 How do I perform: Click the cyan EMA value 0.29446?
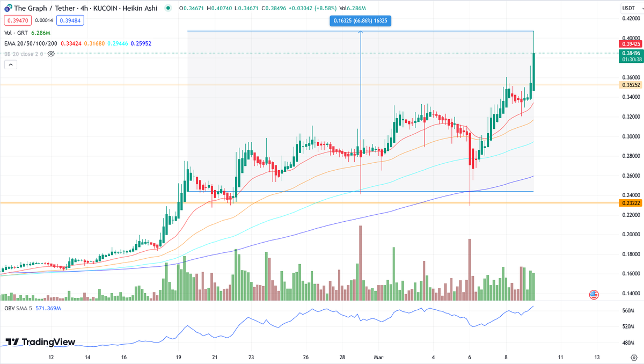click(119, 43)
